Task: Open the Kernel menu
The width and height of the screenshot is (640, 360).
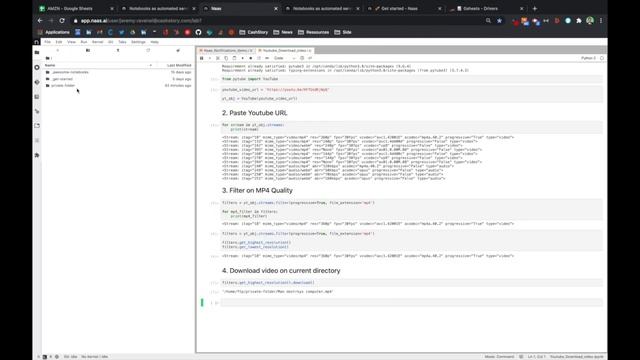Action: (98, 42)
